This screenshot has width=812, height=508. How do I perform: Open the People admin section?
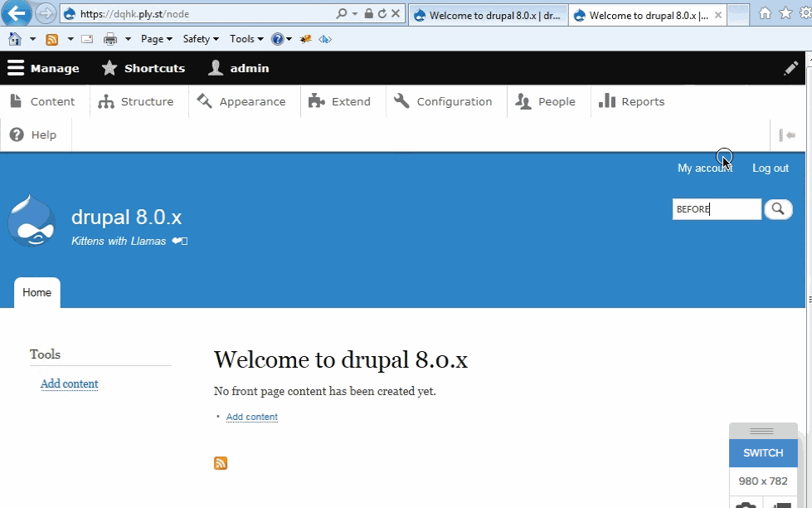[546, 101]
